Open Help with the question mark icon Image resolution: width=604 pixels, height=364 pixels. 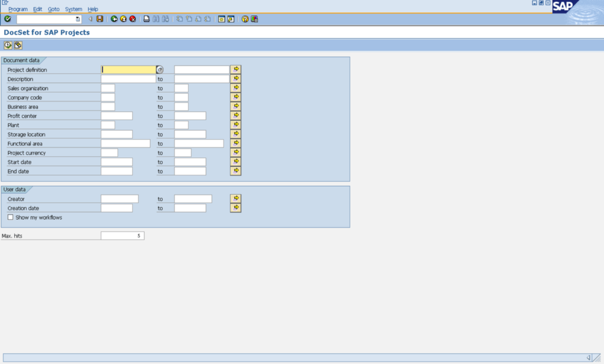coord(245,19)
